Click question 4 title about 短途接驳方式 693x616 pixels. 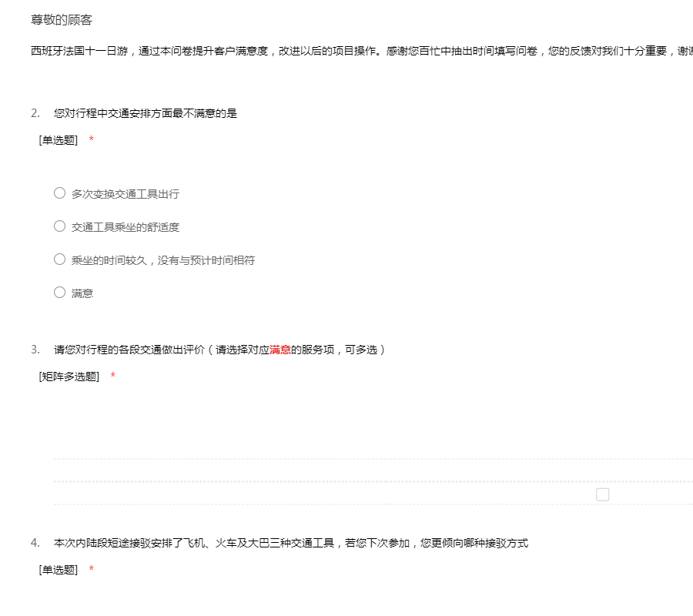[291, 543]
